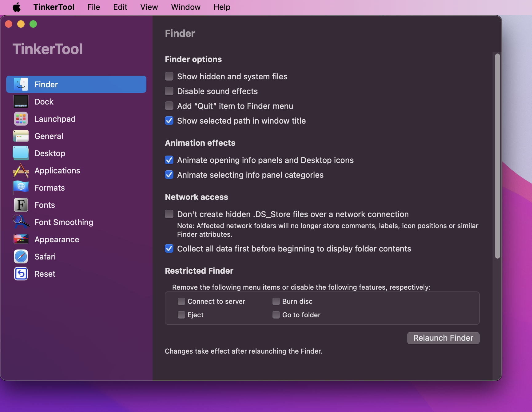
Task: Open the Dock settings pane
Action: [x=44, y=101]
